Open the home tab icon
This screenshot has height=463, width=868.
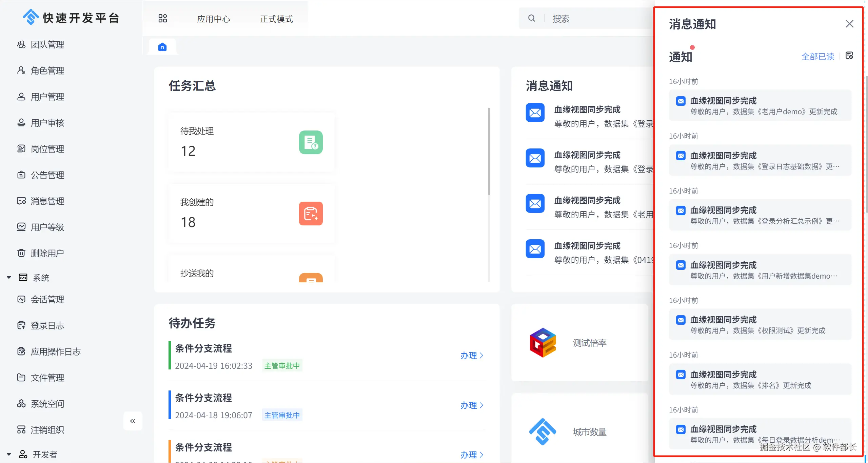click(162, 47)
